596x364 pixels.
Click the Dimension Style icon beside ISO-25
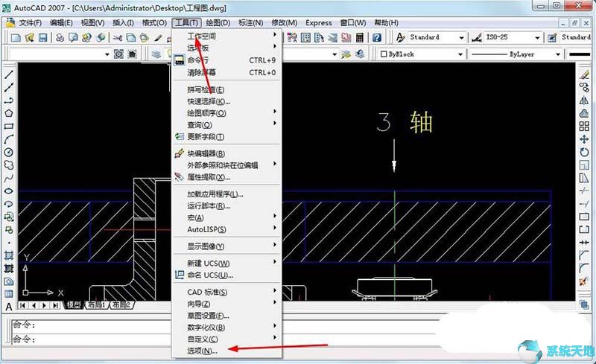point(476,37)
